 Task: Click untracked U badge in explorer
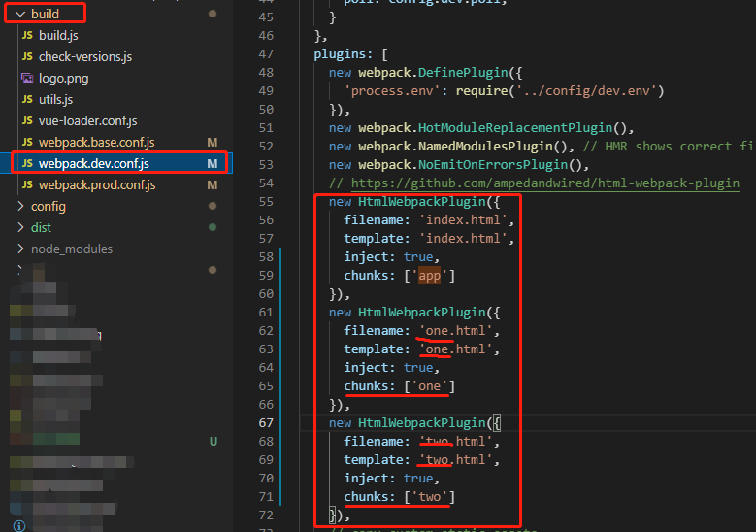(214, 442)
